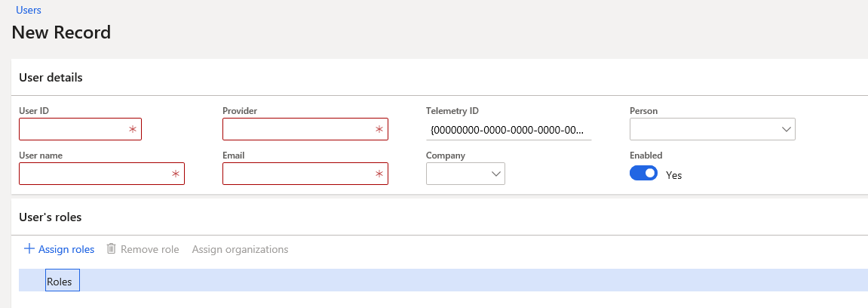The height and width of the screenshot is (308, 868).
Task: Open the Person dropdown arrow
Action: click(786, 130)
